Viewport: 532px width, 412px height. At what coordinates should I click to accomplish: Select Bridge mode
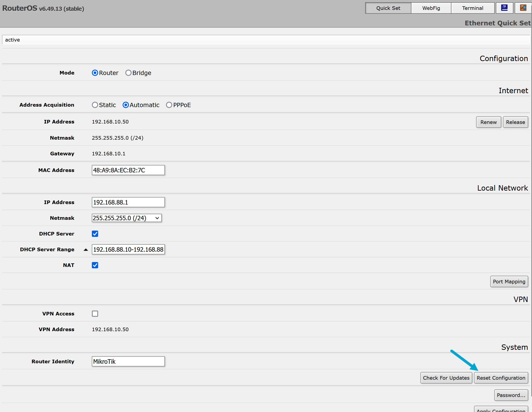click(129, 73)
